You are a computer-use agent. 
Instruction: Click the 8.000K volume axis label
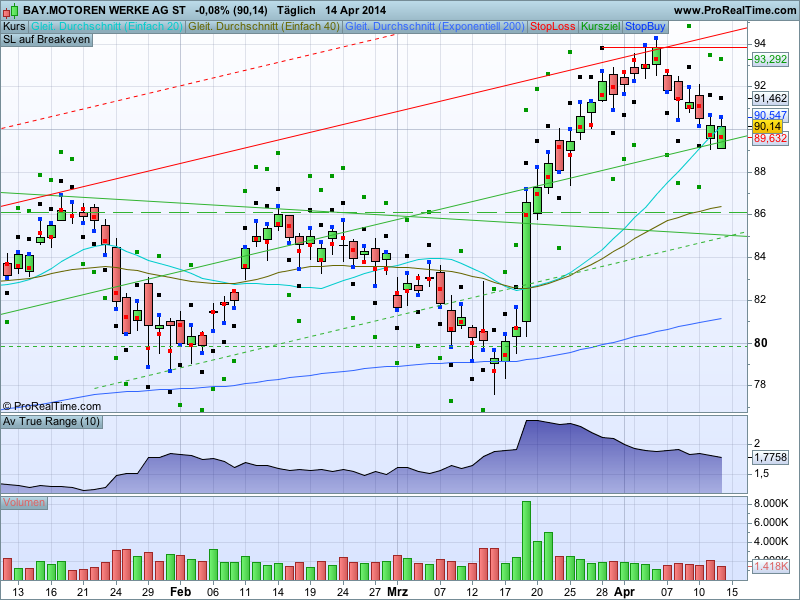[771, 504]
